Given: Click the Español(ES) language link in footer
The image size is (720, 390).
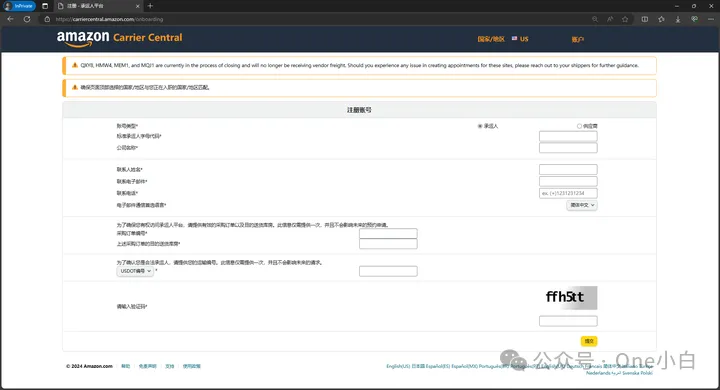Looking at the screenshot, I should tap(438, 366).
